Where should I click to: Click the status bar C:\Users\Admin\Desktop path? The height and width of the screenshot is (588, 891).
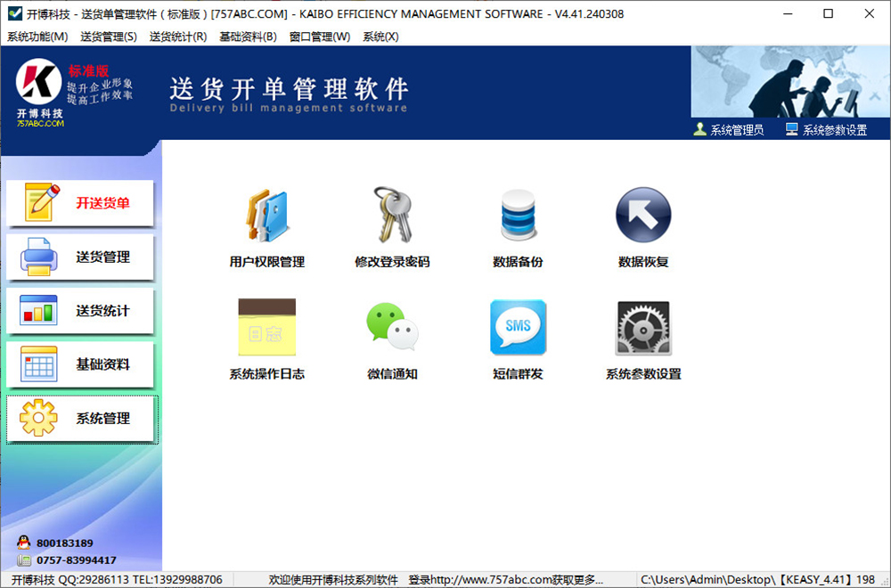click(x=758, y=579)
